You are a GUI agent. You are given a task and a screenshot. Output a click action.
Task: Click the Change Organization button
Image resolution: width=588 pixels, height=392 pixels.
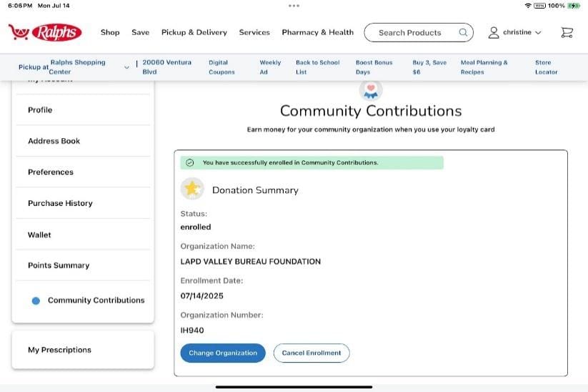[223, 353]
